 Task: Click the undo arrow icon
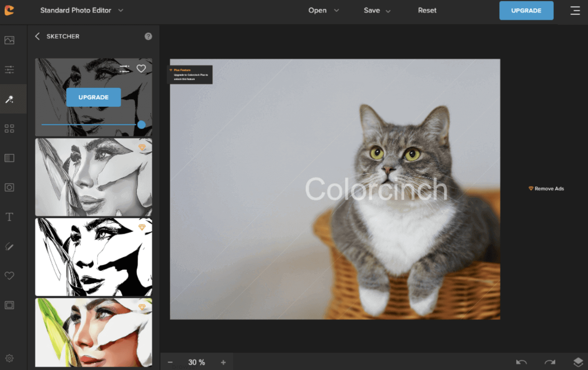click(x=521, y=362)
